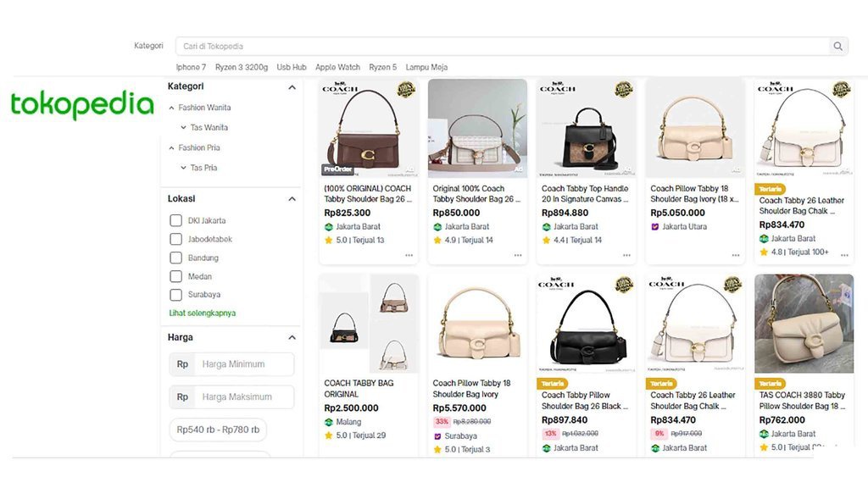
Task: Open more options for Rp850.000 Coach Tabby
Action: (x=518, y=255)
